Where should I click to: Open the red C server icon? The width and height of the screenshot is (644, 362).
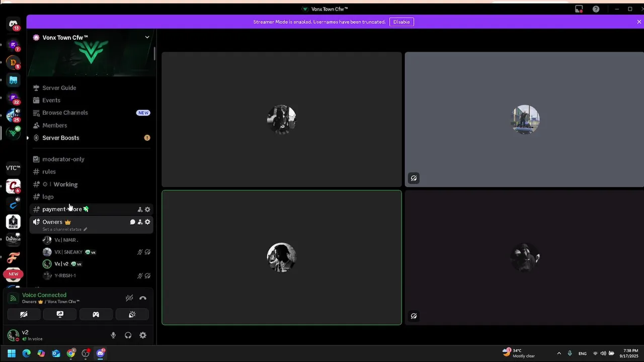[14, 187]
